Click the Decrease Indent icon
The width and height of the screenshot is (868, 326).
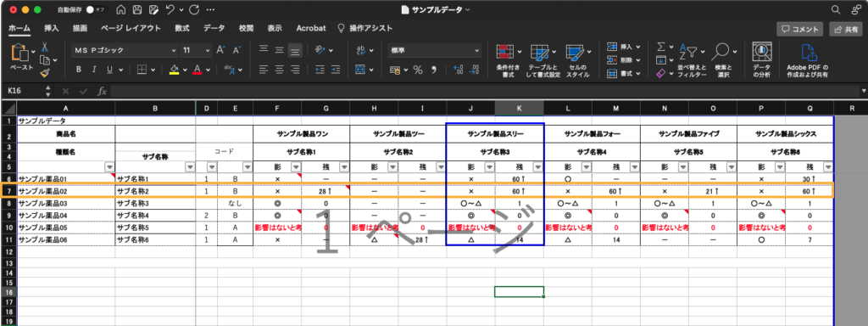320,70
